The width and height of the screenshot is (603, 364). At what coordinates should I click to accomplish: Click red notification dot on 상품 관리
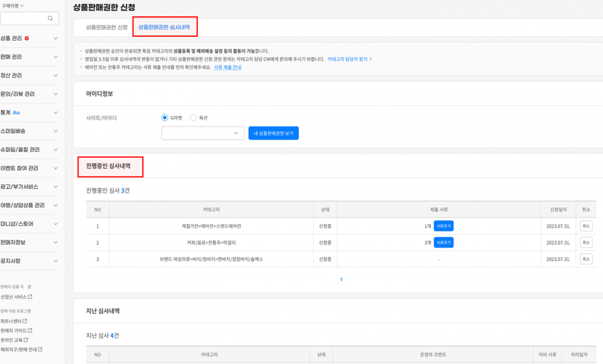pos(27,38)
